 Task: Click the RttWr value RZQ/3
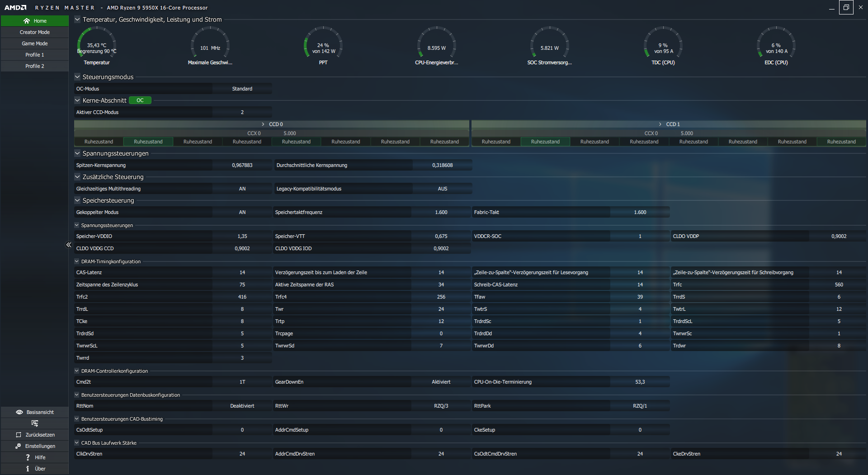[441, 406]
